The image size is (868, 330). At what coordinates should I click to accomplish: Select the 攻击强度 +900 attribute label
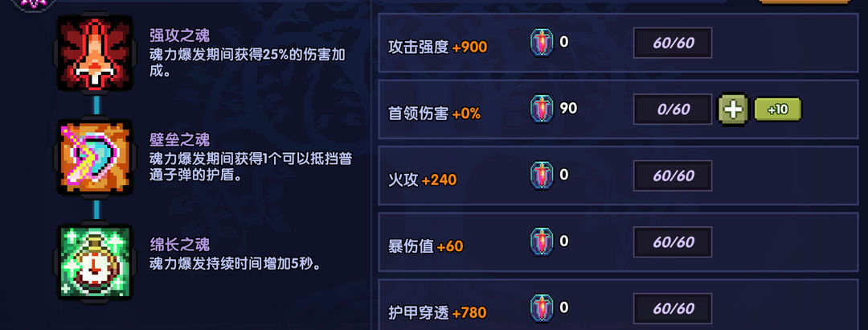tap(438, 47)
